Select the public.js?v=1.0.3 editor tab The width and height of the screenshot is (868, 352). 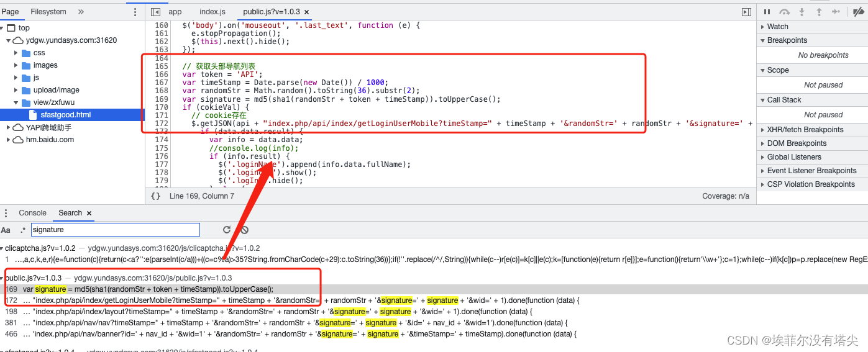(271, 12)
